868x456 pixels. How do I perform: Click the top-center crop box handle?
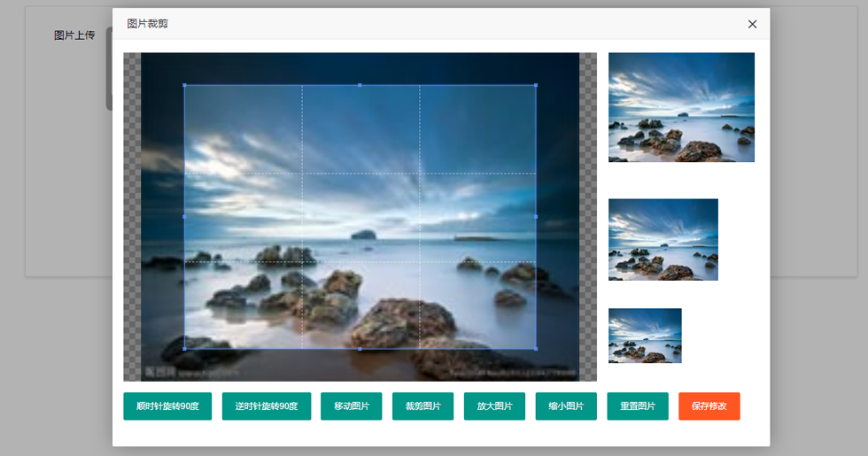click(360, 85)
